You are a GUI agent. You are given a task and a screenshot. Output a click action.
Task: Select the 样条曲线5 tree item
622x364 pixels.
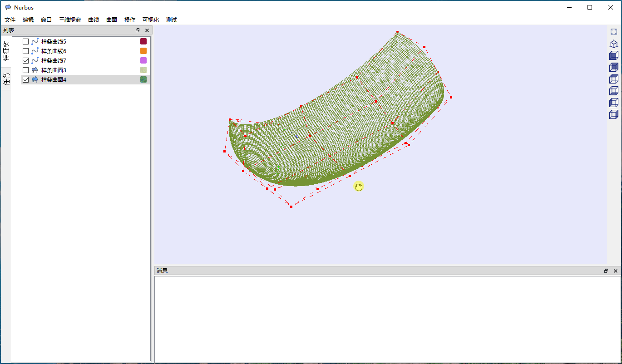coord(54,41)
